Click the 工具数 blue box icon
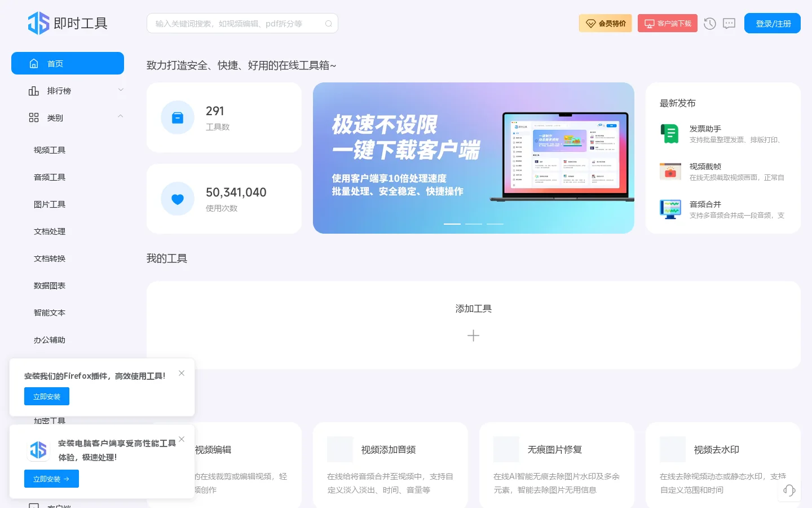The width and height of the screenshot is (812, 508). click(x=178, y=117)
